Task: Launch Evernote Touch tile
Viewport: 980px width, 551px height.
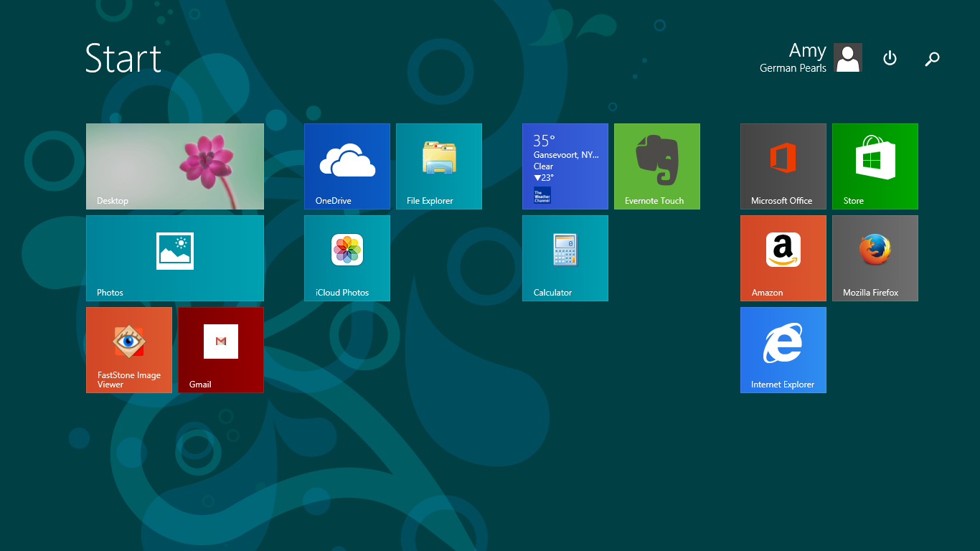Action: [657, 166]
